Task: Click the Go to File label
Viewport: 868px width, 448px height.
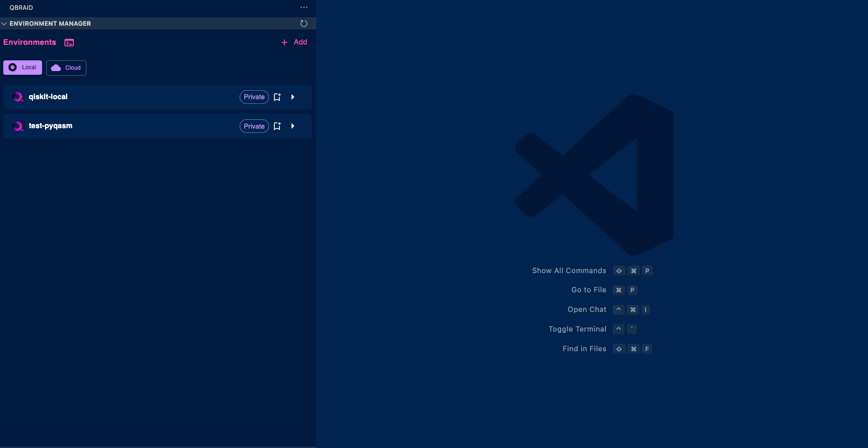Action: coord(589,290)
